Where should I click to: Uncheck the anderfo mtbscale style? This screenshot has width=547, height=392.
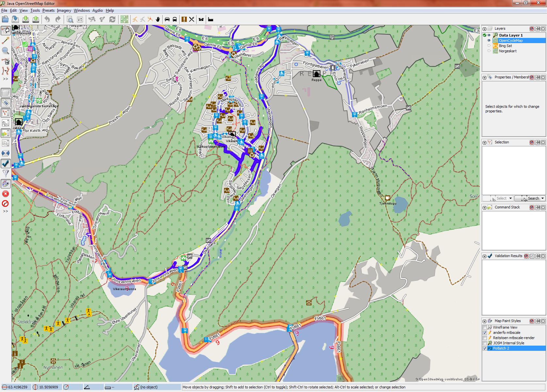pos(485,333)
